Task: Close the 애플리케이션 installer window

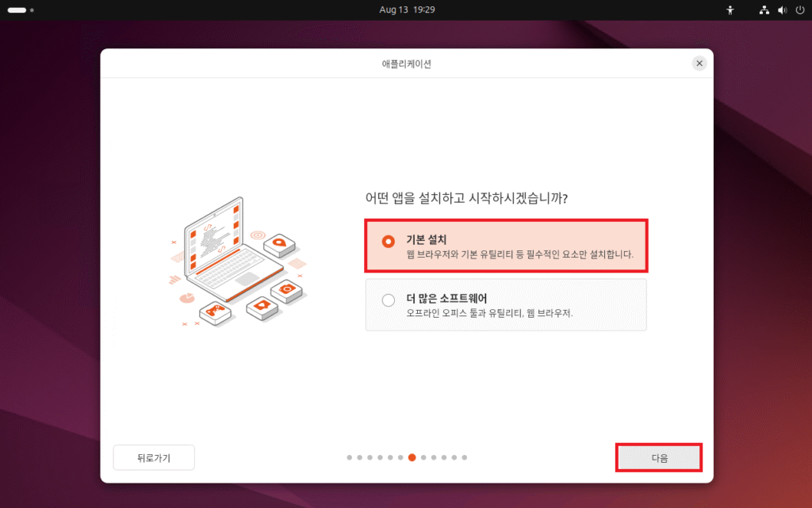Action: pos(699,63)
